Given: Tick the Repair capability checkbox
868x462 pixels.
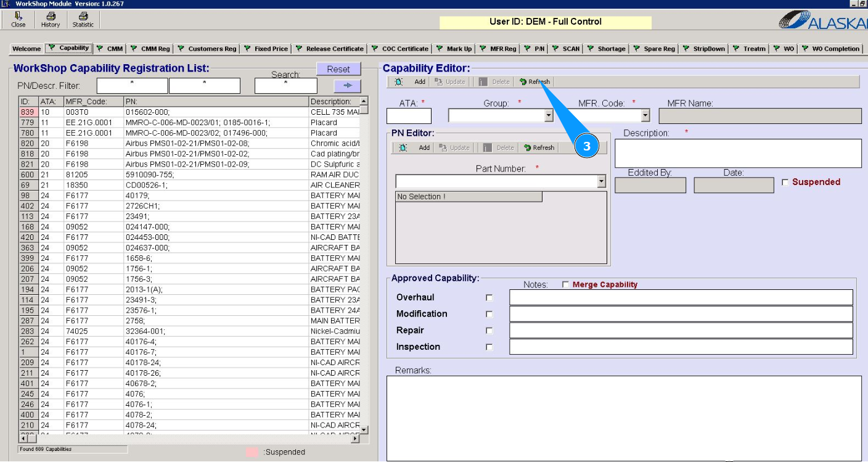Looking at the screenshot, I should point(489,331).
